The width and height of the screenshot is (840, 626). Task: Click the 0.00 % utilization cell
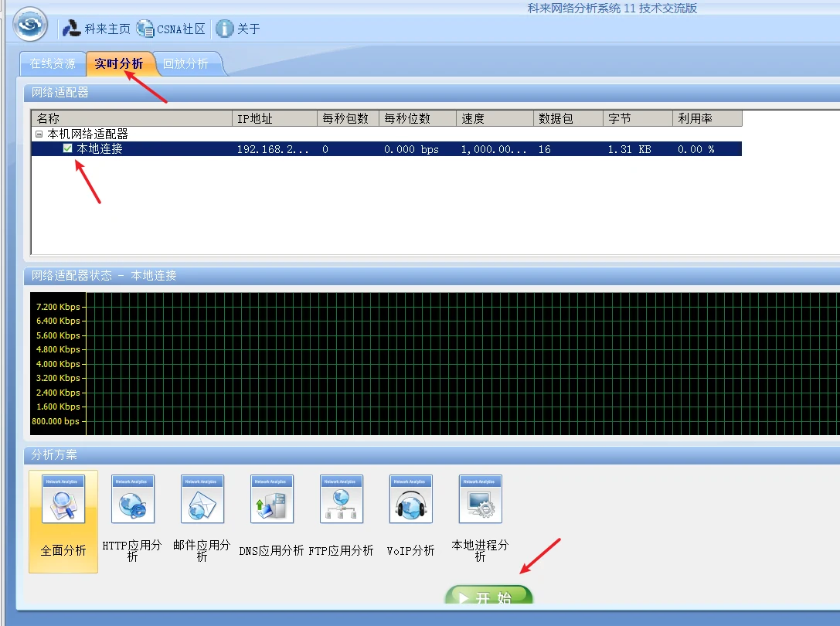tap(696, 149)
